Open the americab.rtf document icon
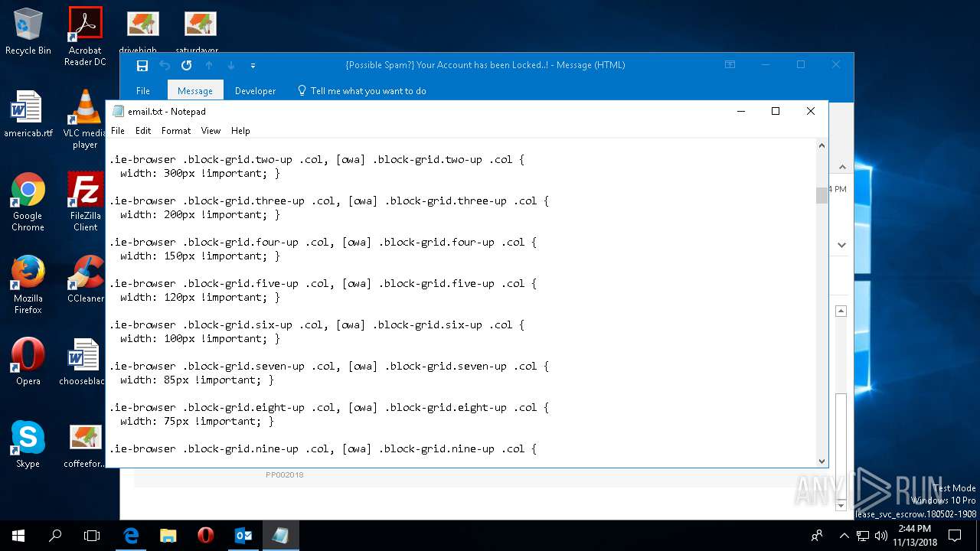 (28, 115)
